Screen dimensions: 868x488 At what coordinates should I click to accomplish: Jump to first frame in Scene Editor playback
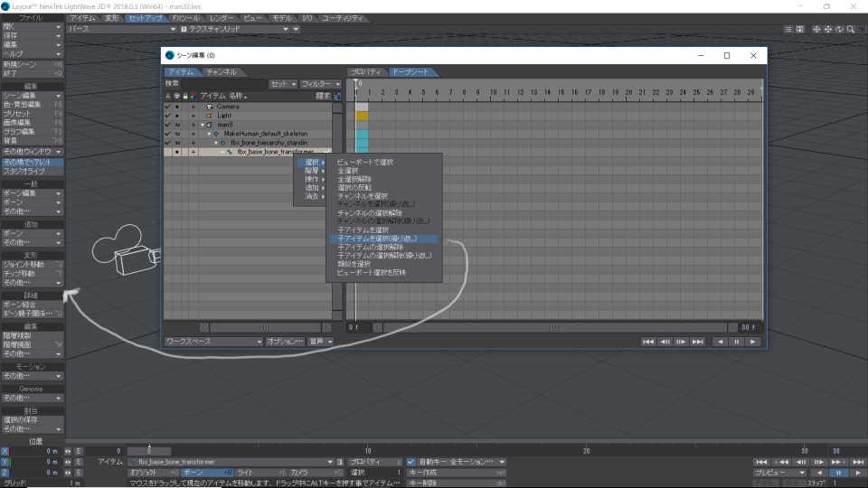(648, 342)
